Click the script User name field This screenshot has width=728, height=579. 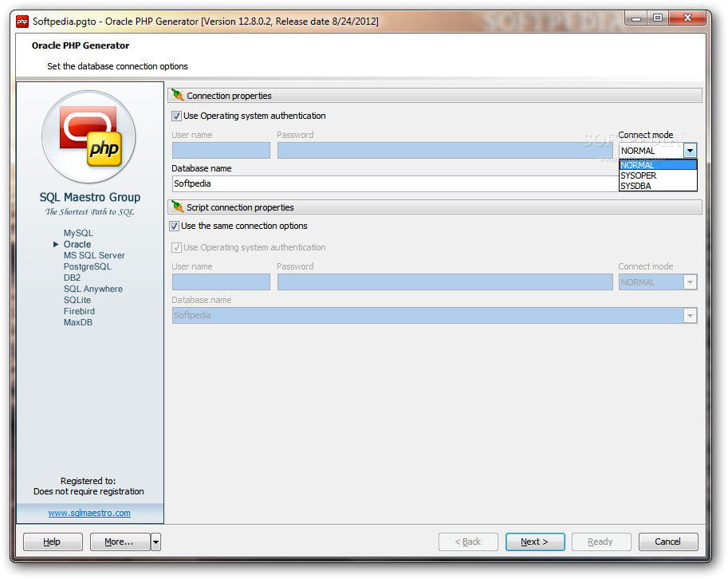221,282
